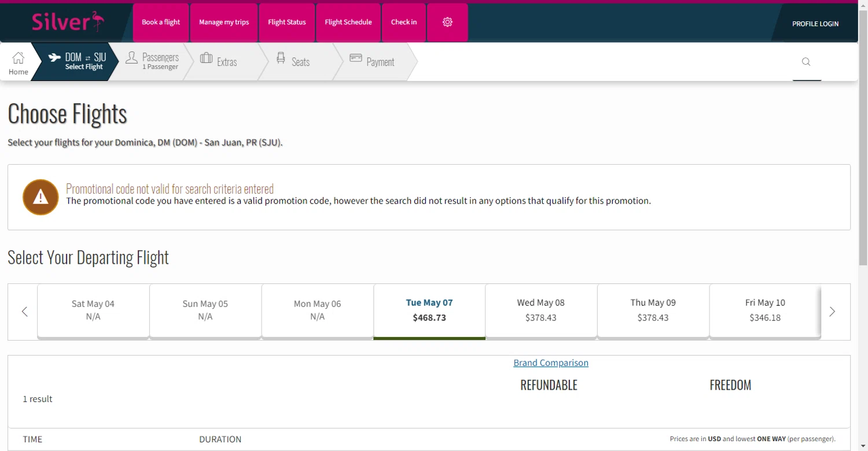868x451 pixels.
Task: Click the FREEDOM fare column header
Action: [x=730, y=385]
